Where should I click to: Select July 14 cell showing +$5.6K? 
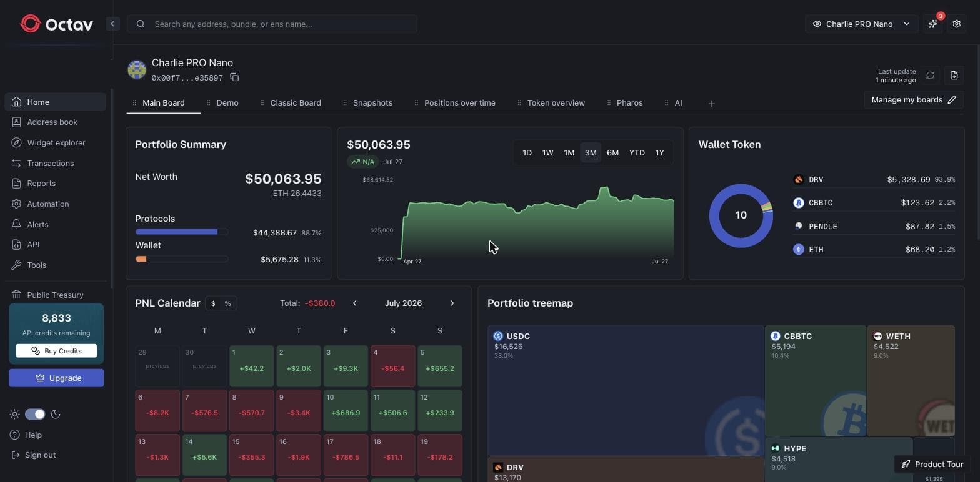pos(204,455)
